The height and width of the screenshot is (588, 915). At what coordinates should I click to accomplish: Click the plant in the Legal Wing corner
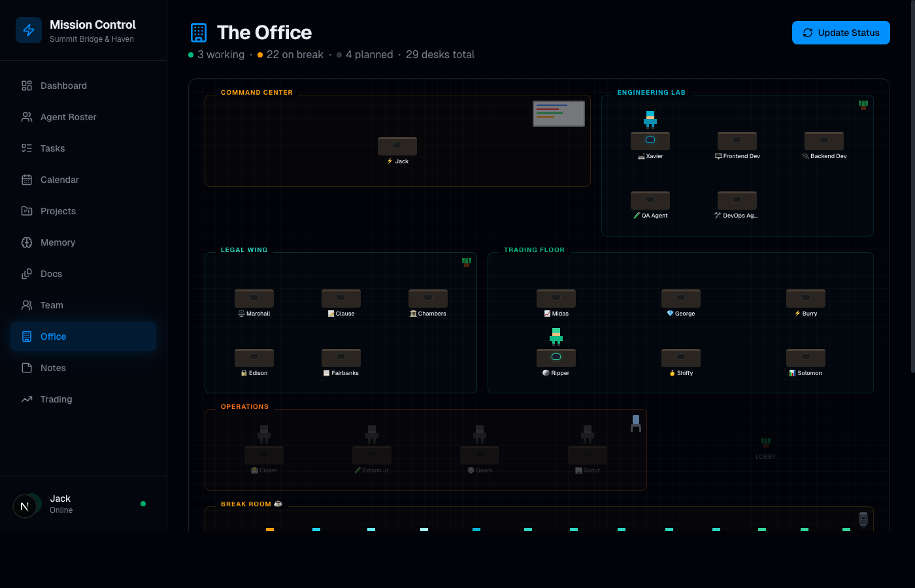467,261
